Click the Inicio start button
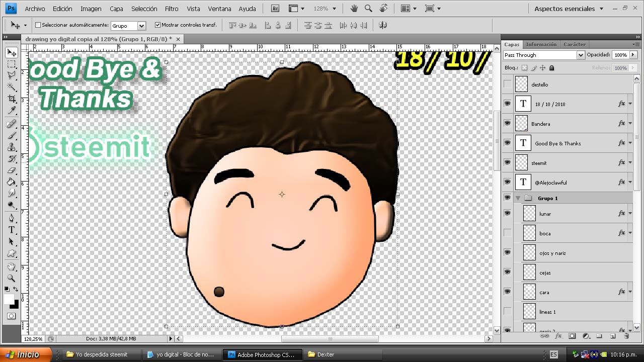Image resolution: width=644 pixels, height=362 pixels. (25, 354)
